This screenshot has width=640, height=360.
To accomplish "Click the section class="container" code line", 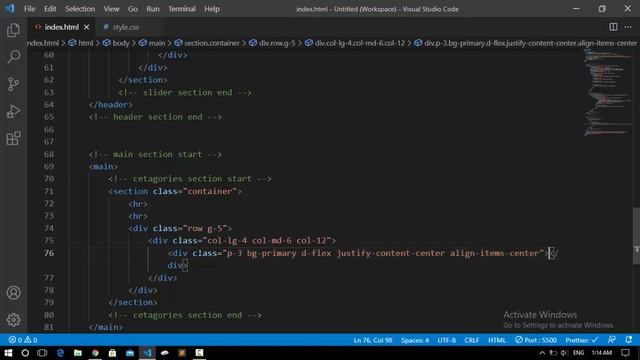I will 175,191.
